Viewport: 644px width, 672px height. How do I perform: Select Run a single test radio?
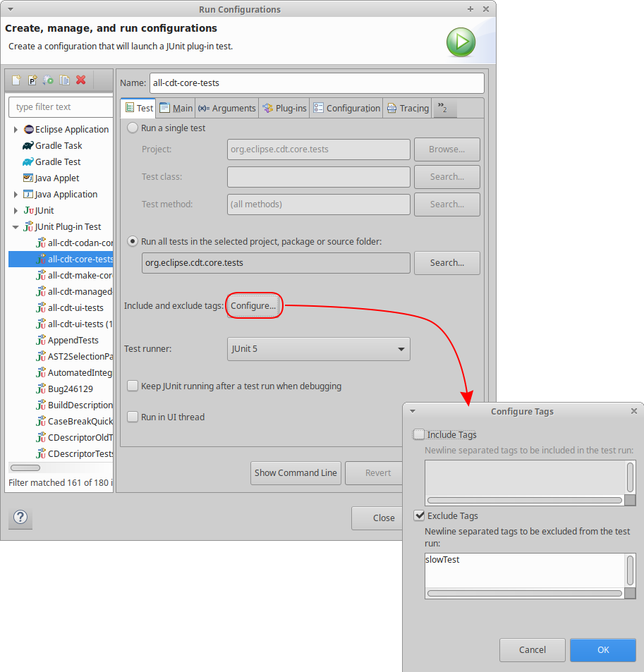pyautogui.click(x=133, y=128)
